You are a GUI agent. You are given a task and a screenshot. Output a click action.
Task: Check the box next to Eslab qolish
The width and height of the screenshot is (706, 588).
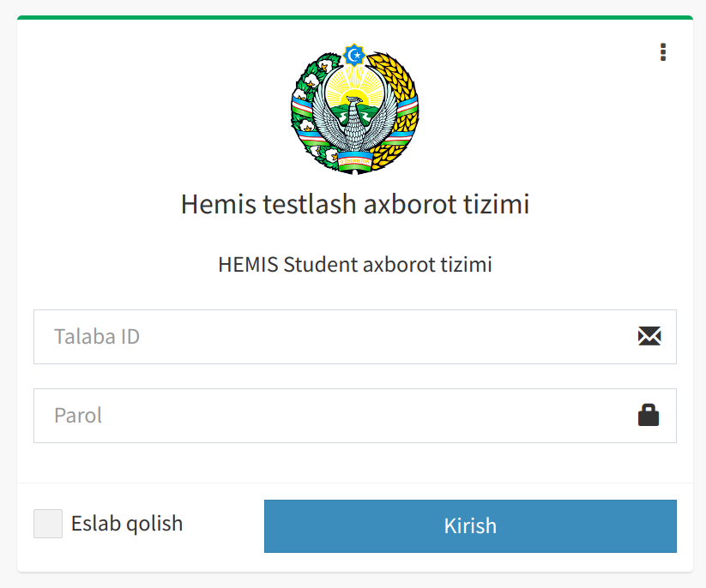[48, 524]
